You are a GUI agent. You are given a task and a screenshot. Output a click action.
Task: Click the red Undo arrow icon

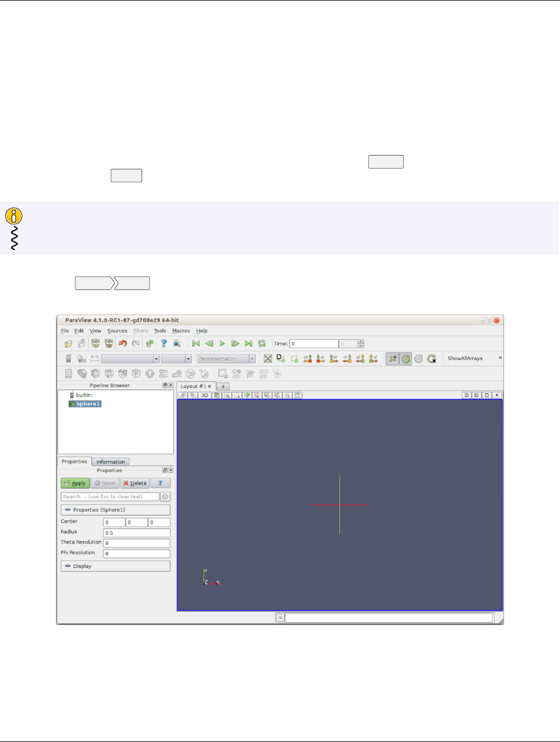pos(123,344)
